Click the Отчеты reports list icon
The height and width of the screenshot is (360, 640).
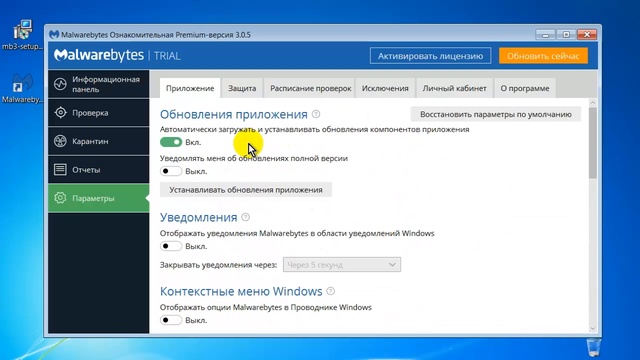[x=60, y=169]
